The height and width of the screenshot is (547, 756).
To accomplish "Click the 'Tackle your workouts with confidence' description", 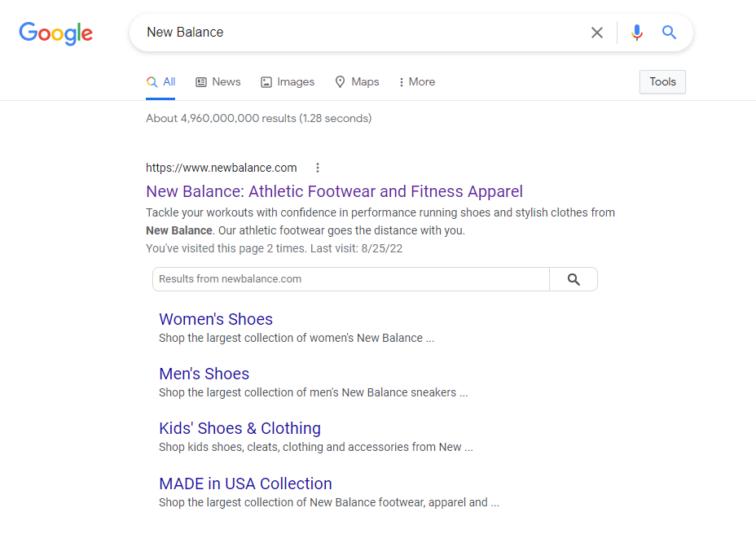I will 380,221.
